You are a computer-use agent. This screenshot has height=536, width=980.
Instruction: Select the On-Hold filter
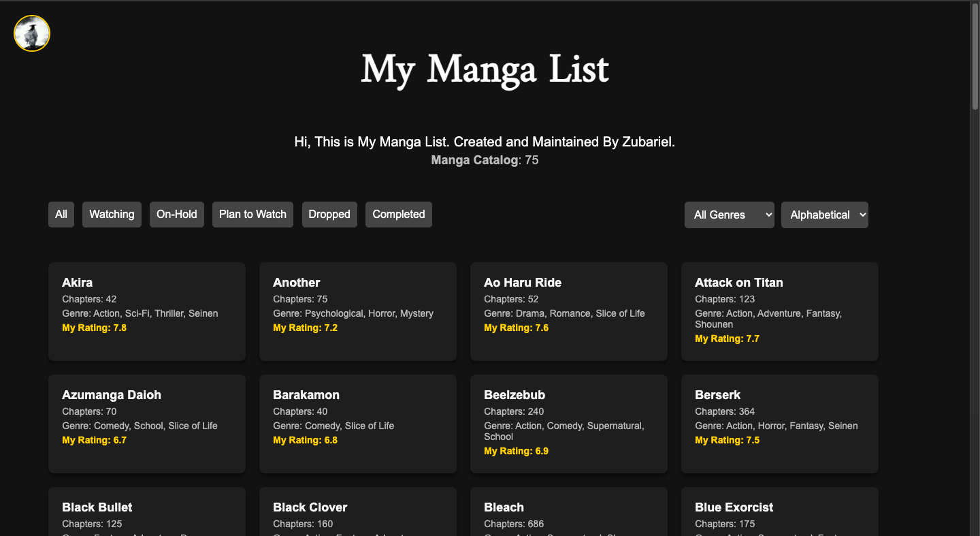176,214
